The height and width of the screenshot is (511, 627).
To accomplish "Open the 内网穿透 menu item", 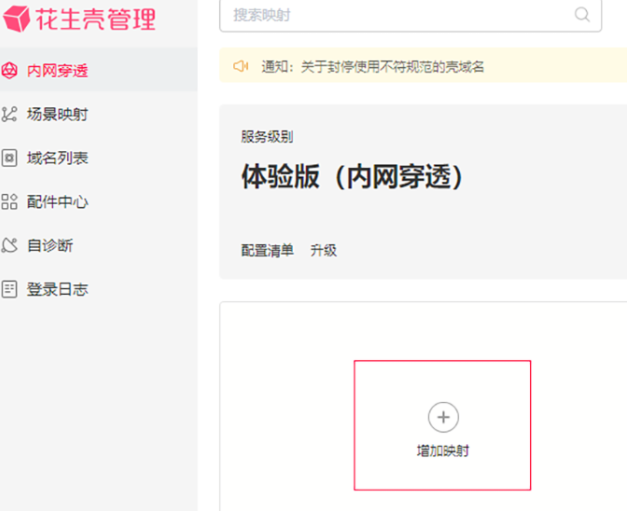I will 98,70.
